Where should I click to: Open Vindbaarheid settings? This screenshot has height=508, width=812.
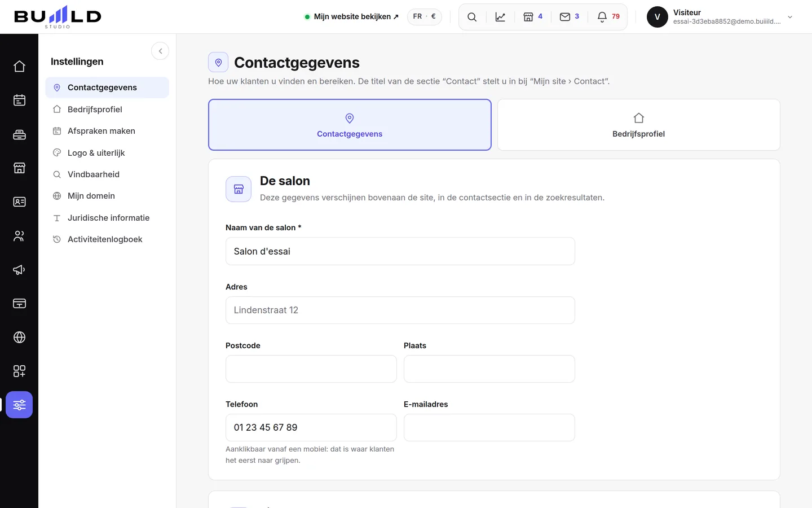tap(107, 174)
